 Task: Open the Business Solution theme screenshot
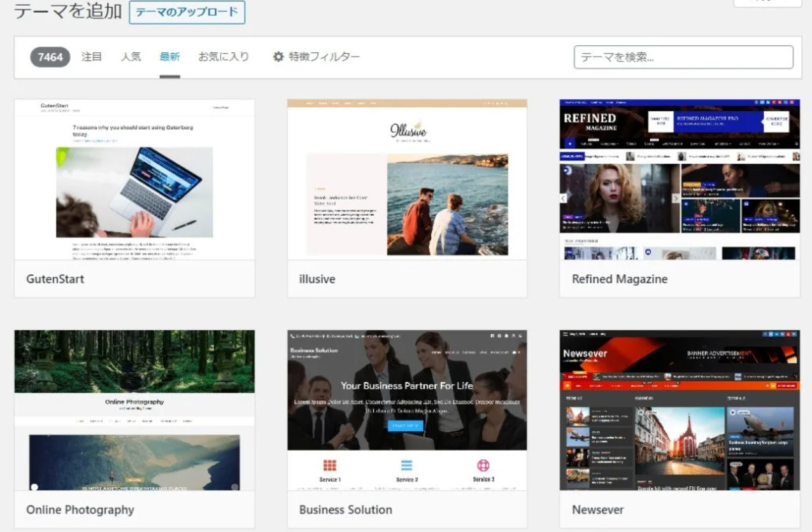pos(407,410)
